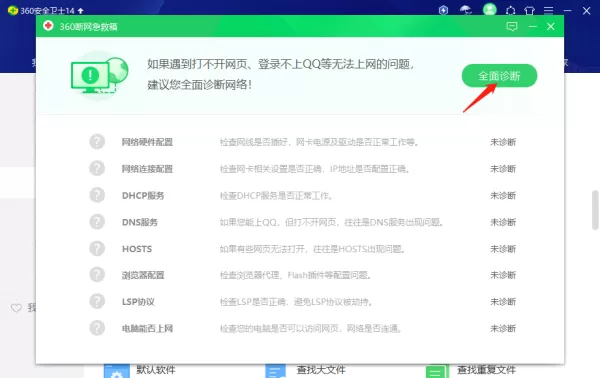Viewport: 600px width, 378px height.
Task: Click the question mark icon for DNS服务
Action: [97, 222]
